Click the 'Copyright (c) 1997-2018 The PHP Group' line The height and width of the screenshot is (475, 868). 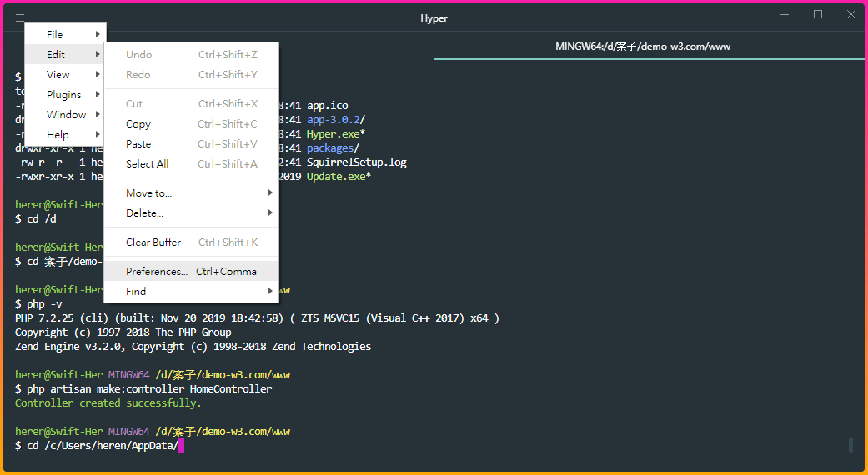click(123, 332)
